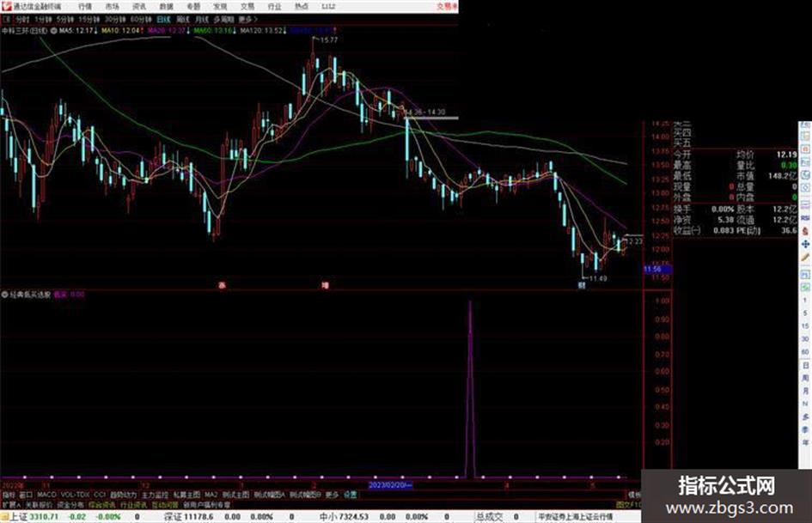Switch chart to 1分钟 period
This screenshot has height=523, width=812.
pyautogui.click(x=42, y=20)
